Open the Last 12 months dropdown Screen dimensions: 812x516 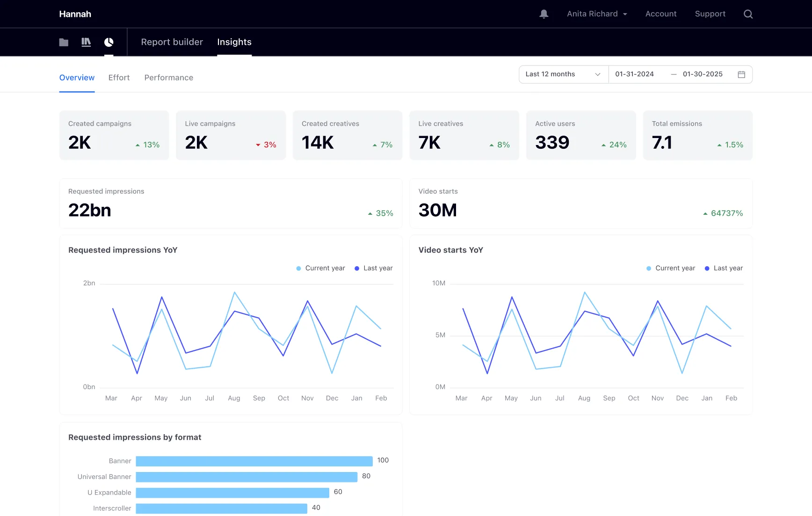(563, 74)
